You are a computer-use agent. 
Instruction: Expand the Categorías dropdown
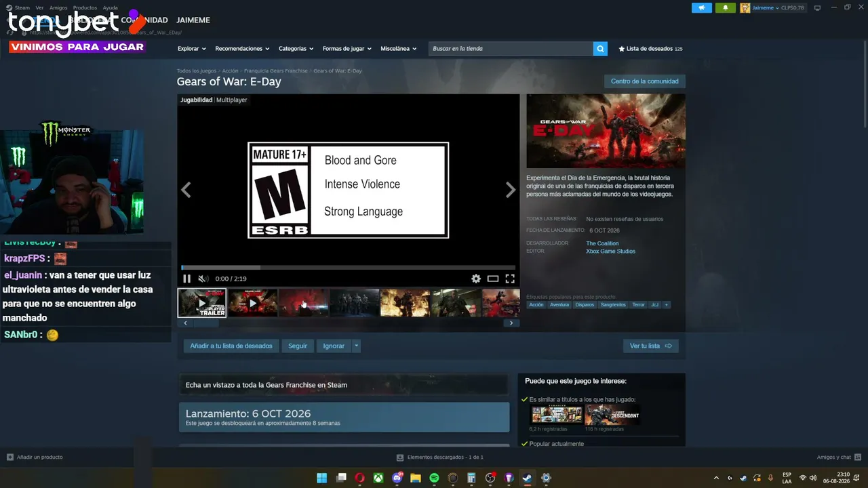click(296, 49)
